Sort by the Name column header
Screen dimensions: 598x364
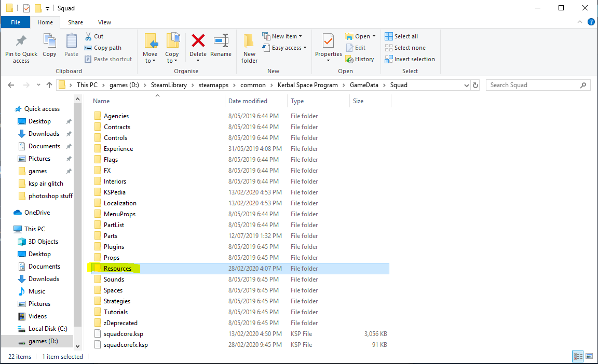pyautogui.click(x=157, y=101)
